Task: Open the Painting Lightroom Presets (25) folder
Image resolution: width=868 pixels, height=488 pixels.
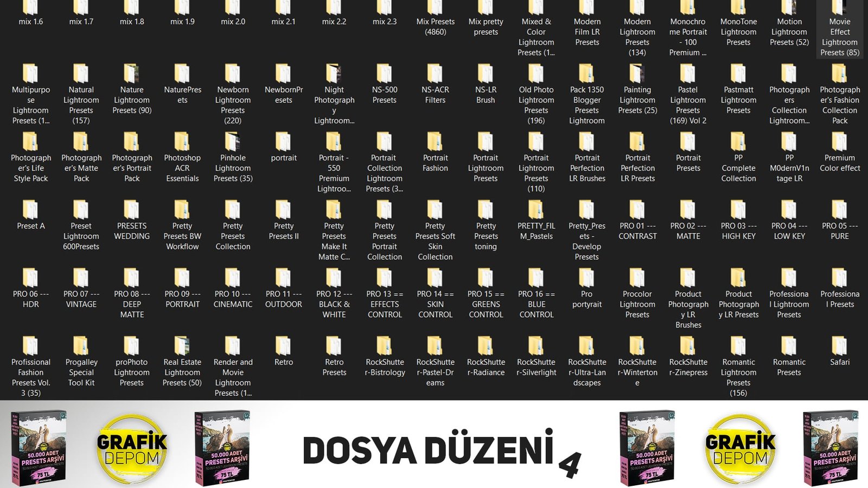Action: point(637,89)
